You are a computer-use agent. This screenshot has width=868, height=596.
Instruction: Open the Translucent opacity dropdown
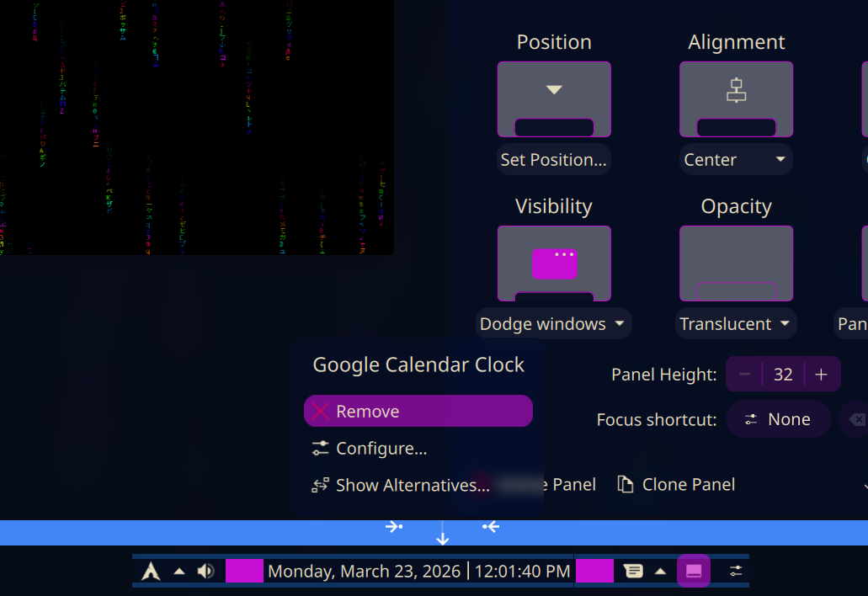(736, 324)
